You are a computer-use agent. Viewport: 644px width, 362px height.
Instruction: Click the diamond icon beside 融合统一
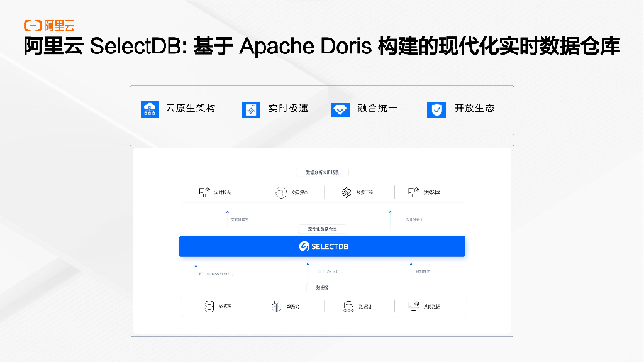(x=340, y=109)
